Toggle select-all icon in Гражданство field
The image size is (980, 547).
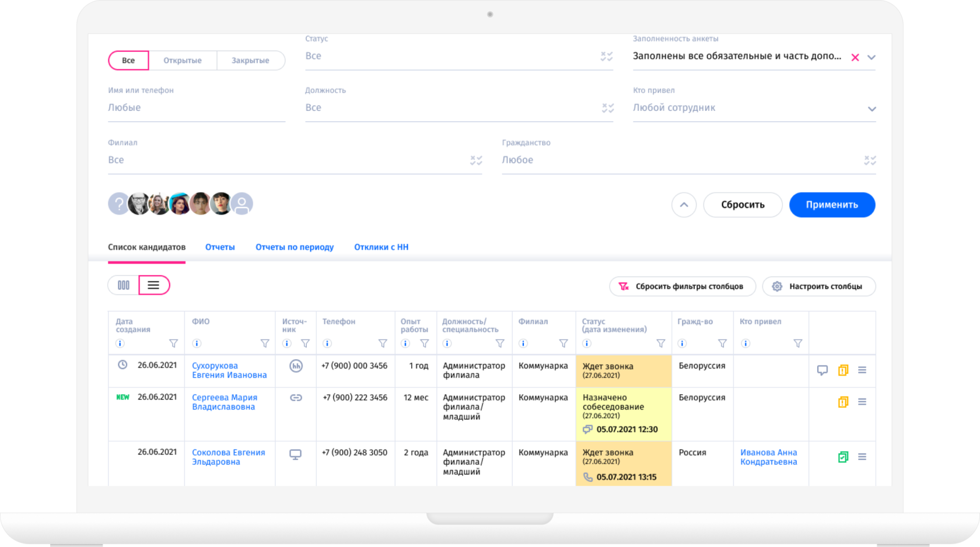(870, 160)
